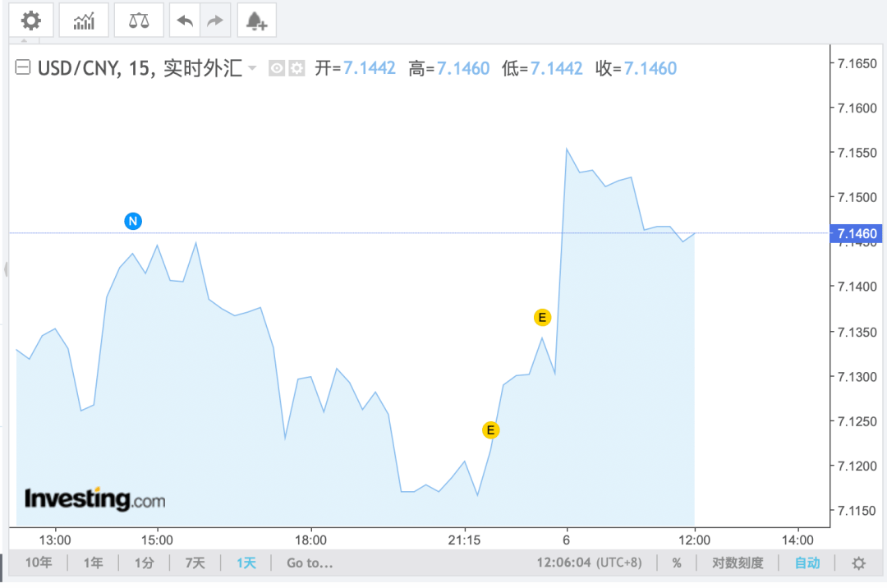This screenshot has height=588, width=887.
Task: Click the Go to... button
Action: pos(310,563)
